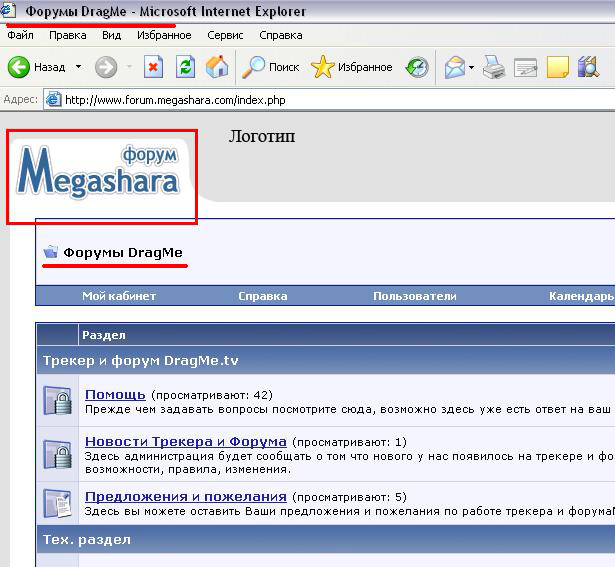Open Поиск magnifier search button
Viewport: 615px width, 567px height.
(x=270, y=67)
